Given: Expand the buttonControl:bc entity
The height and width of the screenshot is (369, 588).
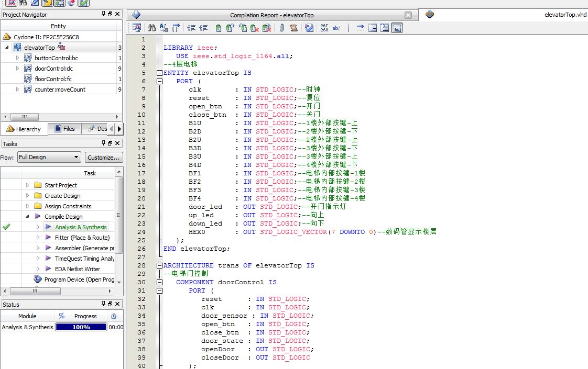Looking at the screenshot, I should (x=17, y=58).
